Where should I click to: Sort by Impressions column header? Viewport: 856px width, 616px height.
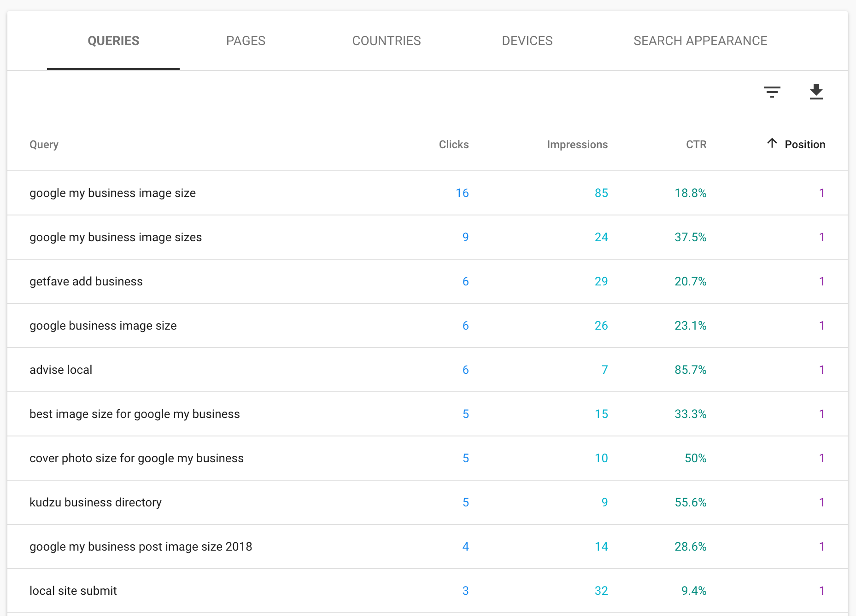(x=577, y=145)
